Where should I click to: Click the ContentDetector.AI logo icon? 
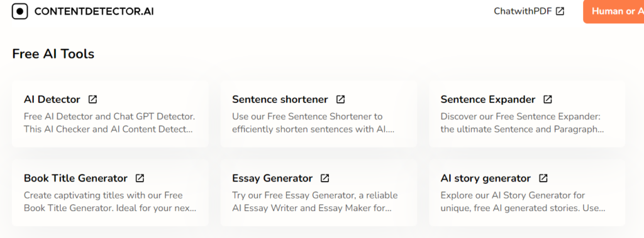pyautogui.click(x=19, y=11)
